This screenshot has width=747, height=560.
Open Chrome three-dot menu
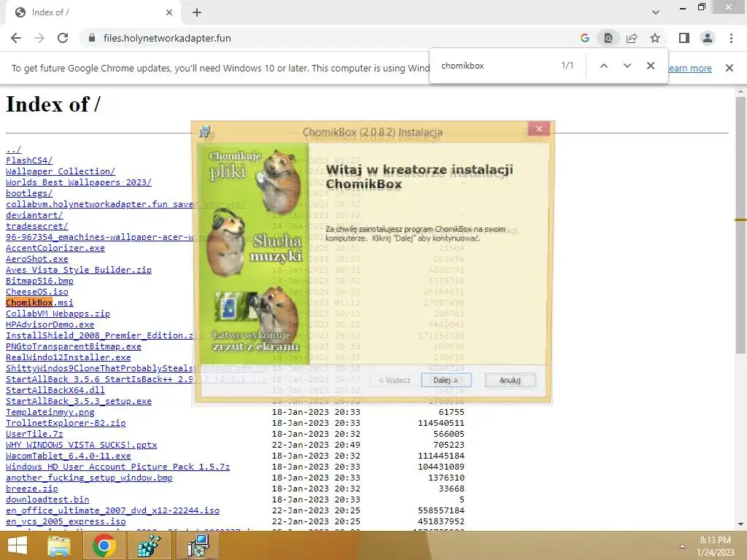click(731, 38)
